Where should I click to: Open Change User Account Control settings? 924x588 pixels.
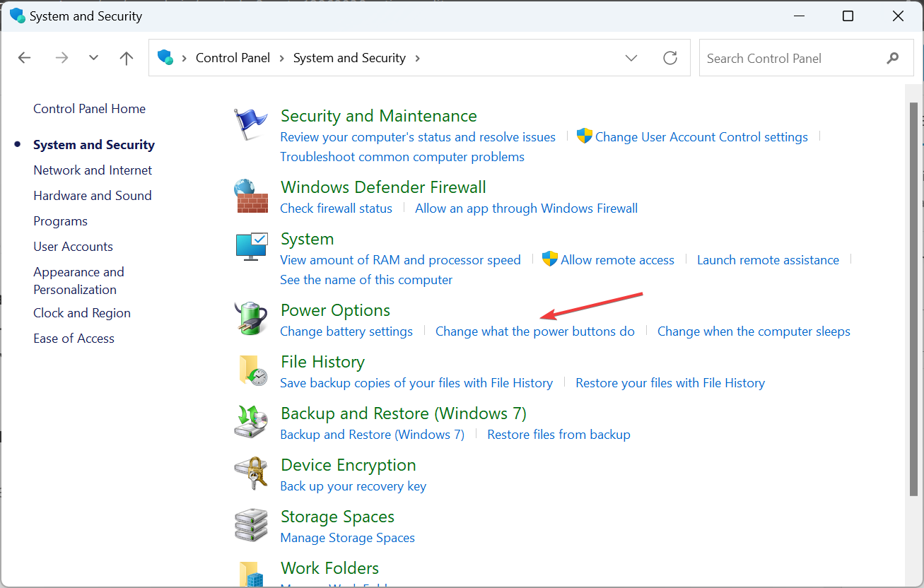tap(701, 137)
